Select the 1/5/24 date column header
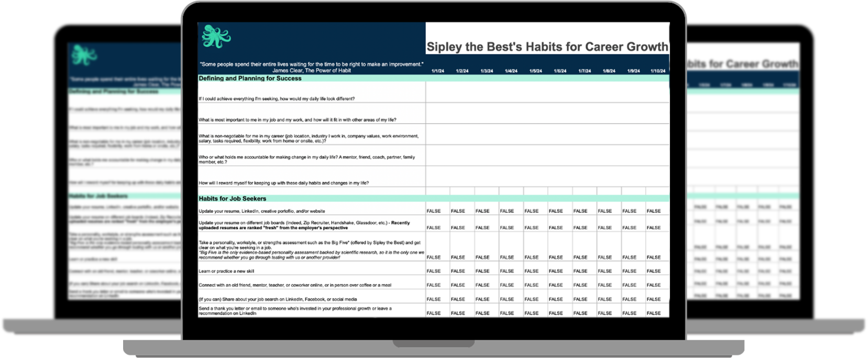 click(x=535, y=71)
